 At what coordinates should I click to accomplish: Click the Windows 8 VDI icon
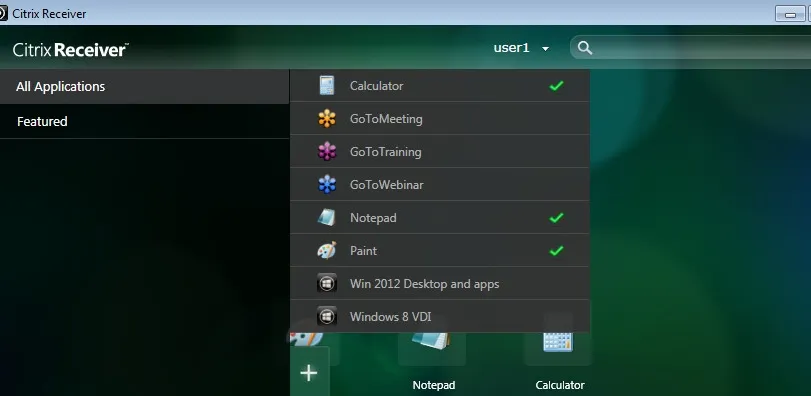tap(327, 316)
